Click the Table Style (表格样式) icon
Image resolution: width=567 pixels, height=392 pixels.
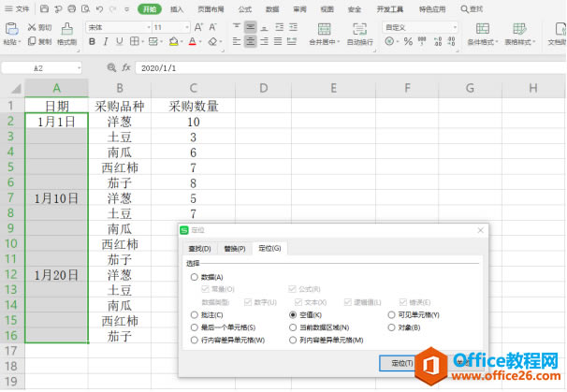point(519,29)
